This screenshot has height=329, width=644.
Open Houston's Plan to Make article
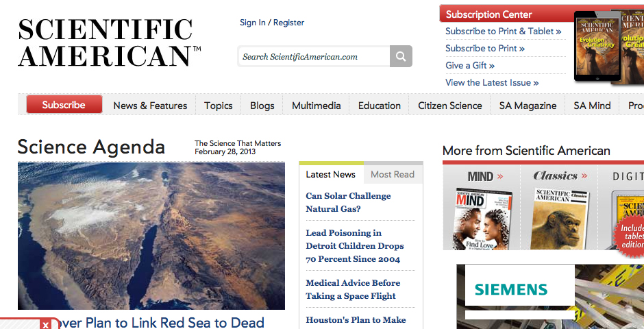(x=356, y=319)
